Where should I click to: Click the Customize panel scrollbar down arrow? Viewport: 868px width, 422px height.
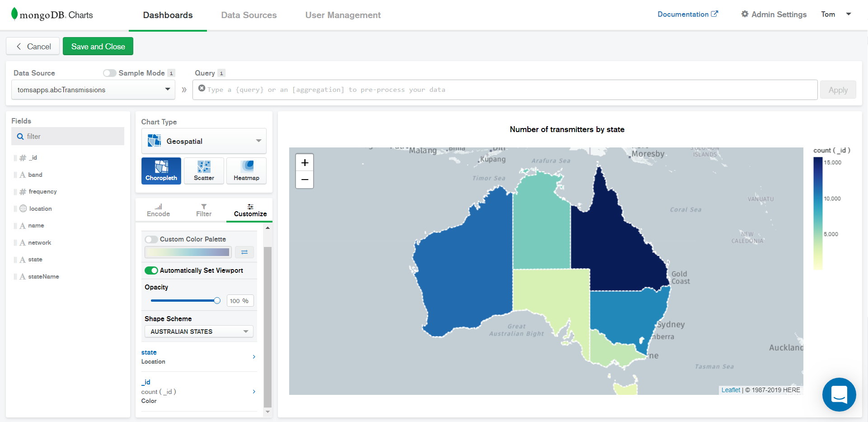coord(267,412)
